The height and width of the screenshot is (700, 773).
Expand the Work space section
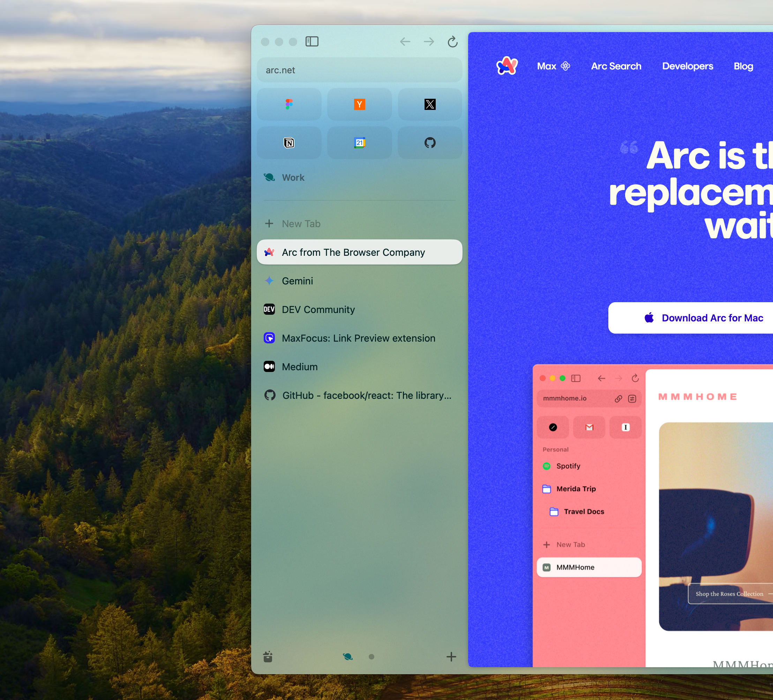293,177
